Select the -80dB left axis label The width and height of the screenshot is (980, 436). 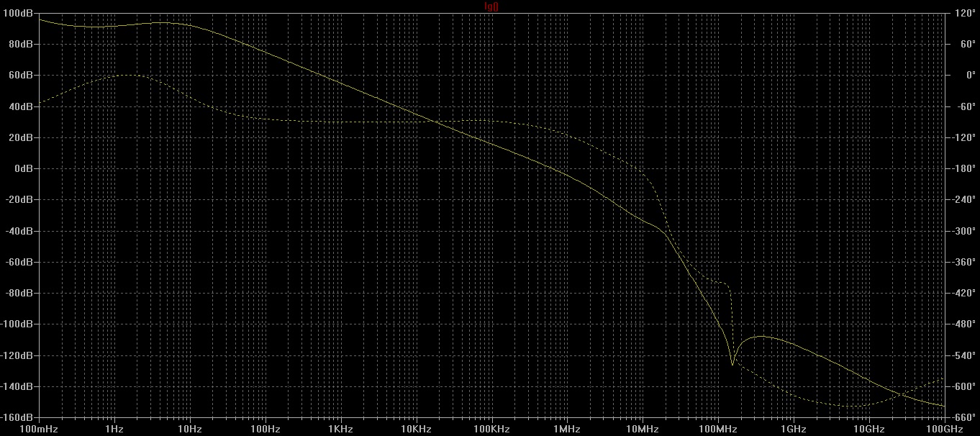pyautogui.click(x=20, y=293)
